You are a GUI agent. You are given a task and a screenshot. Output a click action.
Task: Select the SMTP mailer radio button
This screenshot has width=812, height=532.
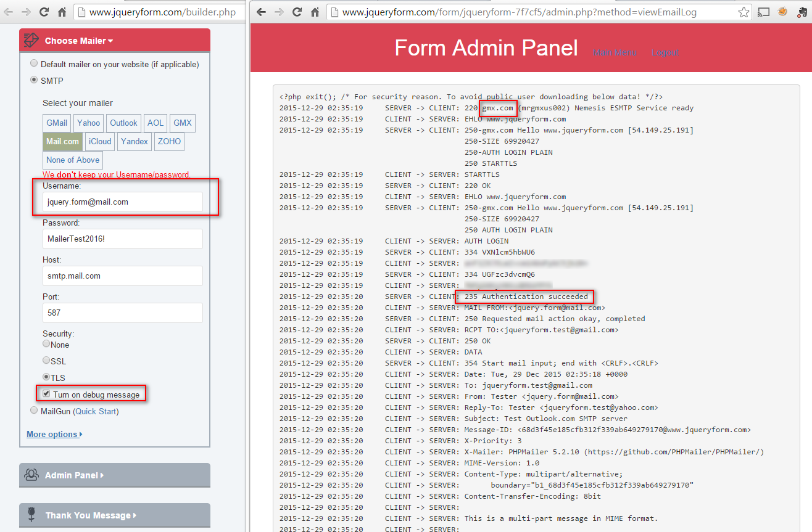tap(34, 81)
